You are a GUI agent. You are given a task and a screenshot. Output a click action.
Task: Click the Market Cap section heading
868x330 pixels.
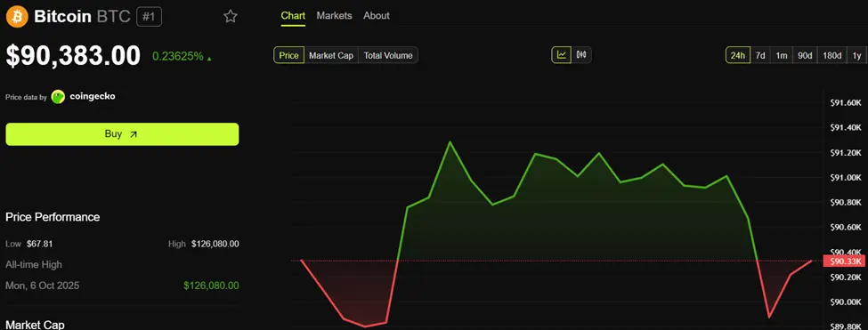(x=35, y=325)
